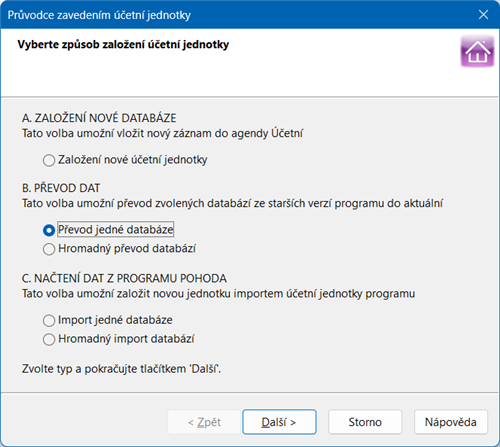Select Hromadný převod databází option
This screenshot has width=500, height=447.
pos(119,249)
